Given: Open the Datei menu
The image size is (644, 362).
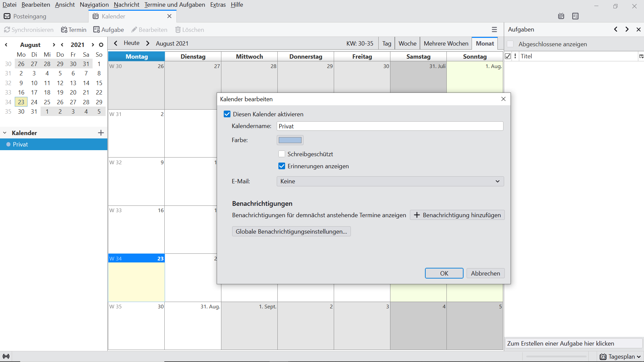Looking at the screenshot, I should click(9, 5).
